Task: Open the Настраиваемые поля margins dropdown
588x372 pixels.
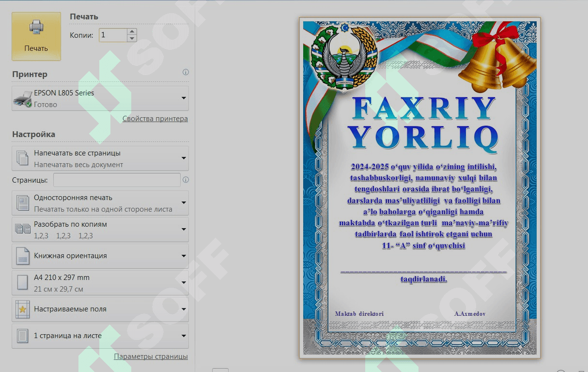Action: point(100,309)
